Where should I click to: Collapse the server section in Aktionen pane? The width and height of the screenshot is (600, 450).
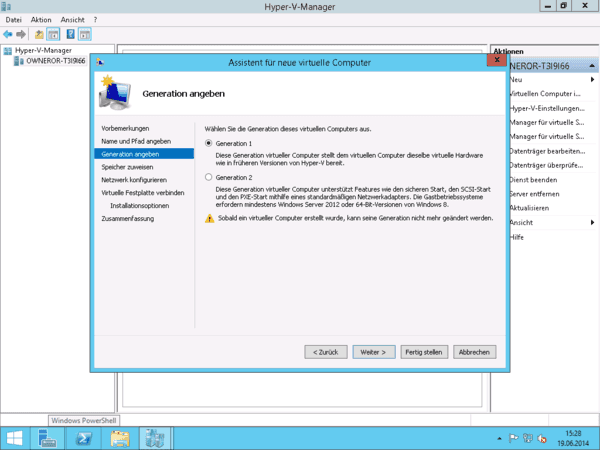click(592, 66)
